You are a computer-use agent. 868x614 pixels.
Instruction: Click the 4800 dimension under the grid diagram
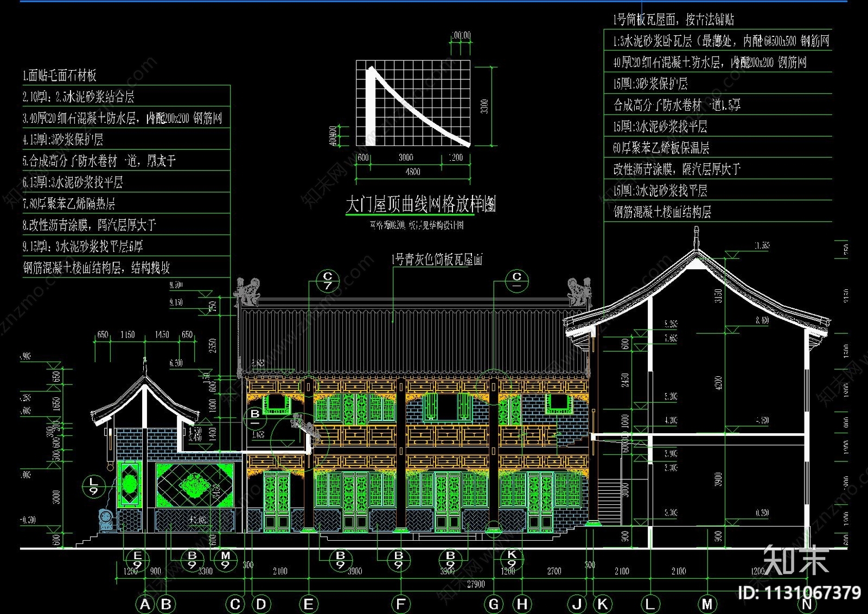(413, 172)
